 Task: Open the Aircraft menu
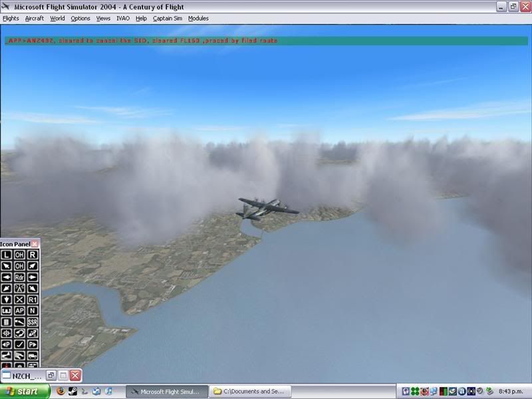34,19
